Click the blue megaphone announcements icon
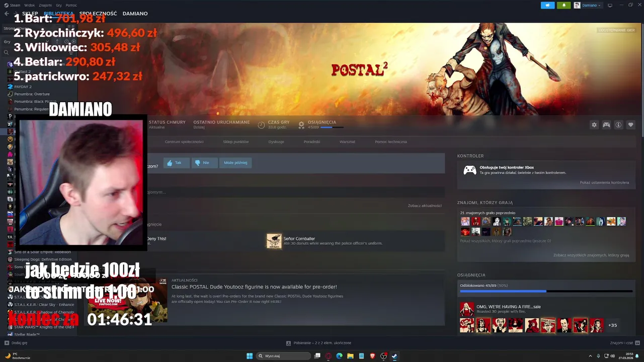 tap(547, 5)
